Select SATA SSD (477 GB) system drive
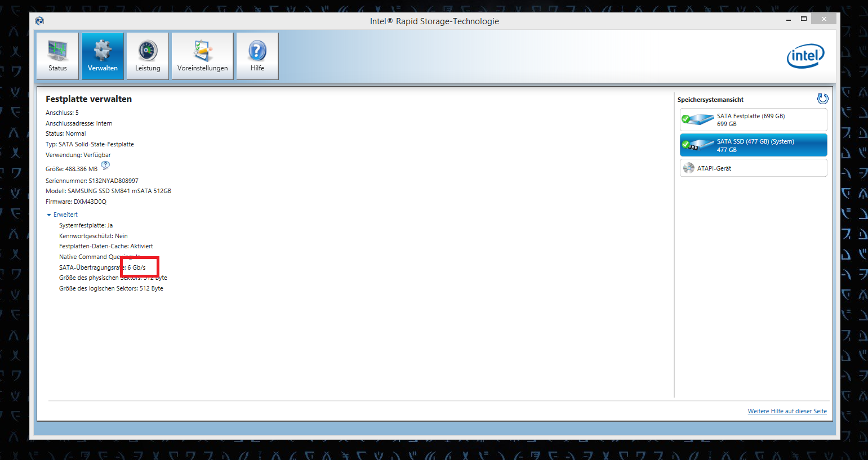This screenshot has height=460, width=868. (x=753, y=145)
